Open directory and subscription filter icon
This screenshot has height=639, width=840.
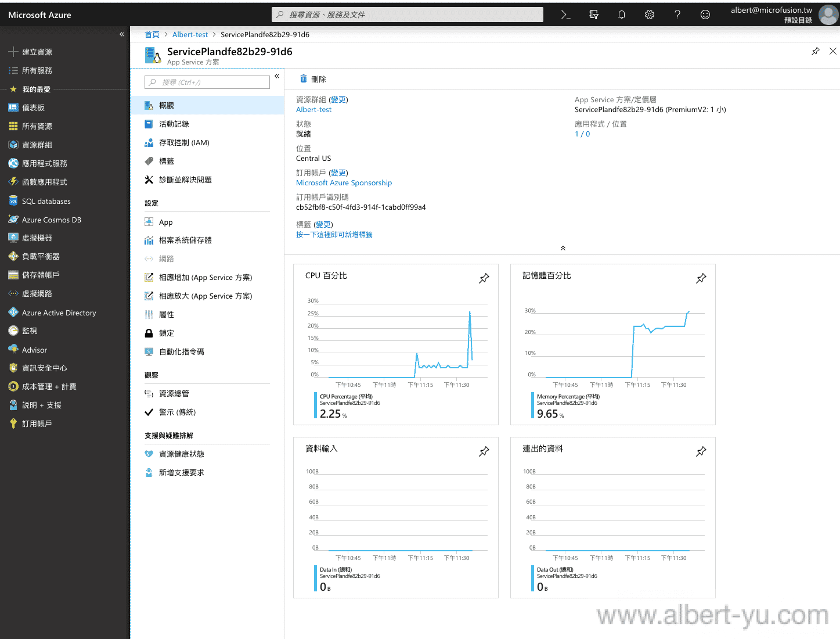pyautogui.click(x=593, y=15)
